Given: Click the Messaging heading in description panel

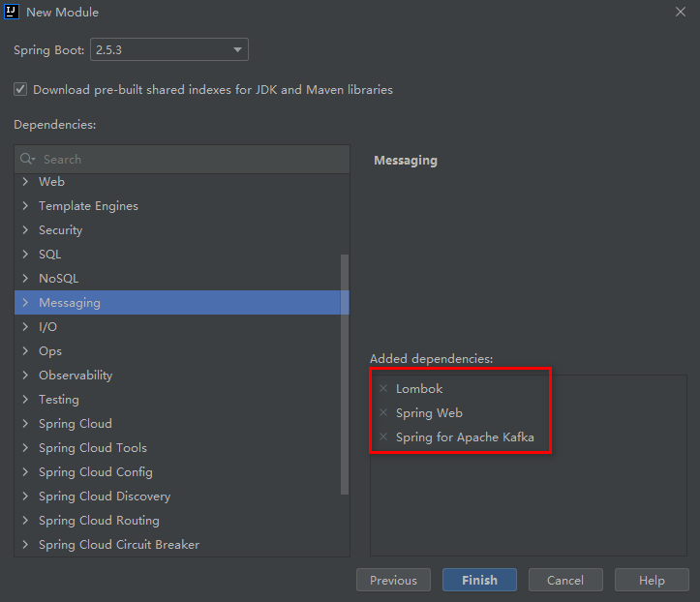Looking at the screenshot, I should tap(406, 161).
